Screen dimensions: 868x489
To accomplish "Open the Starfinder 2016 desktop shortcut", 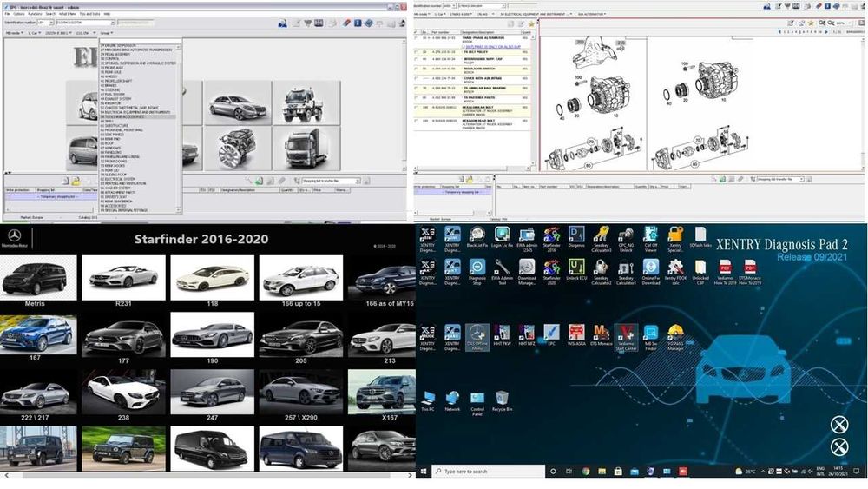I will click(551, 239).
